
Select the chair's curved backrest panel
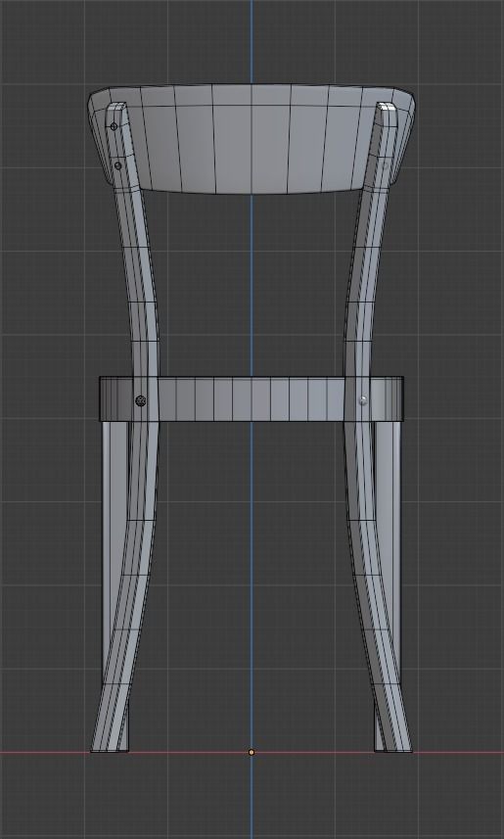(x=251, y=138)
